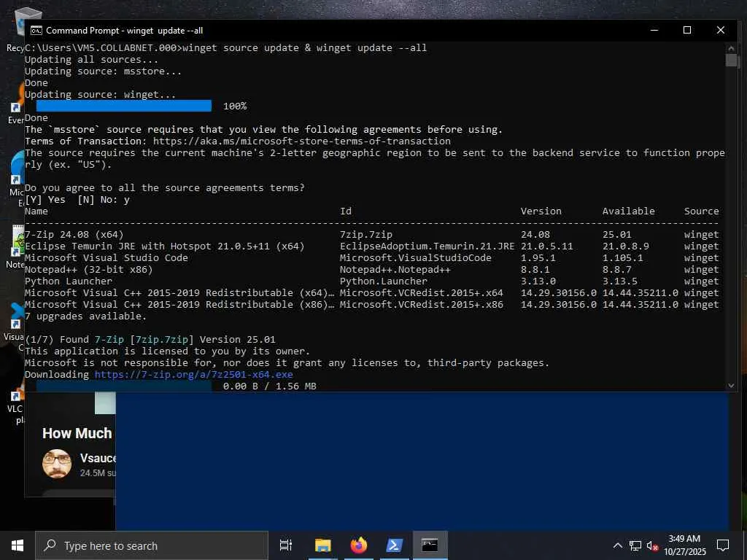Click the 'Microsoft.VisualStudioCode' Id cell
Screen dimensions: 747x560
tap(415, 257)
